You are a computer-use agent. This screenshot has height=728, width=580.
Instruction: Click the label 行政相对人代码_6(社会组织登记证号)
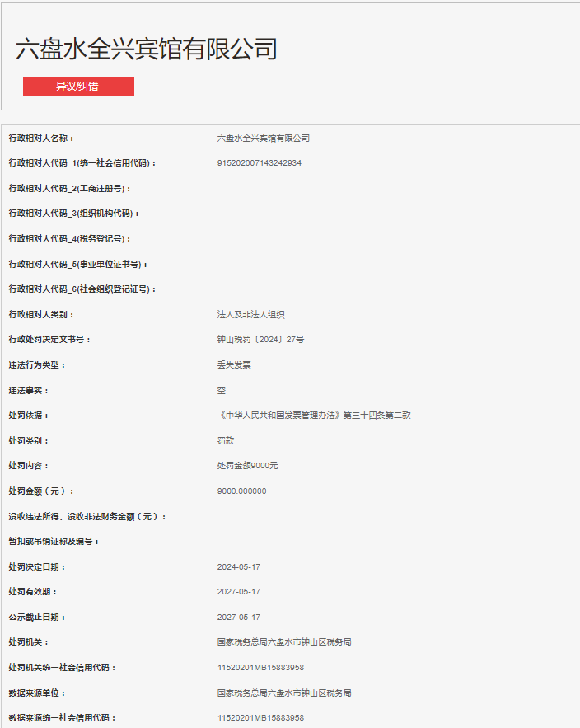pos(82,289)
